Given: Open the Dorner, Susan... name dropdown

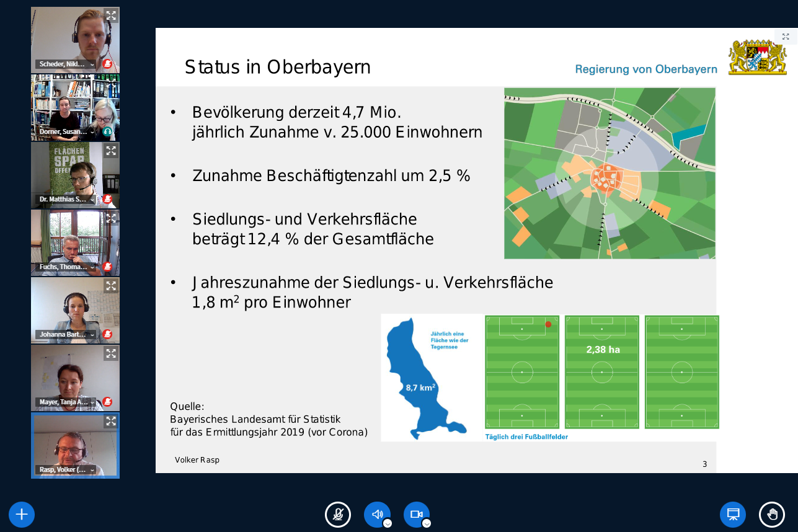Looking at the screenshot, I should tap(66, 131).
